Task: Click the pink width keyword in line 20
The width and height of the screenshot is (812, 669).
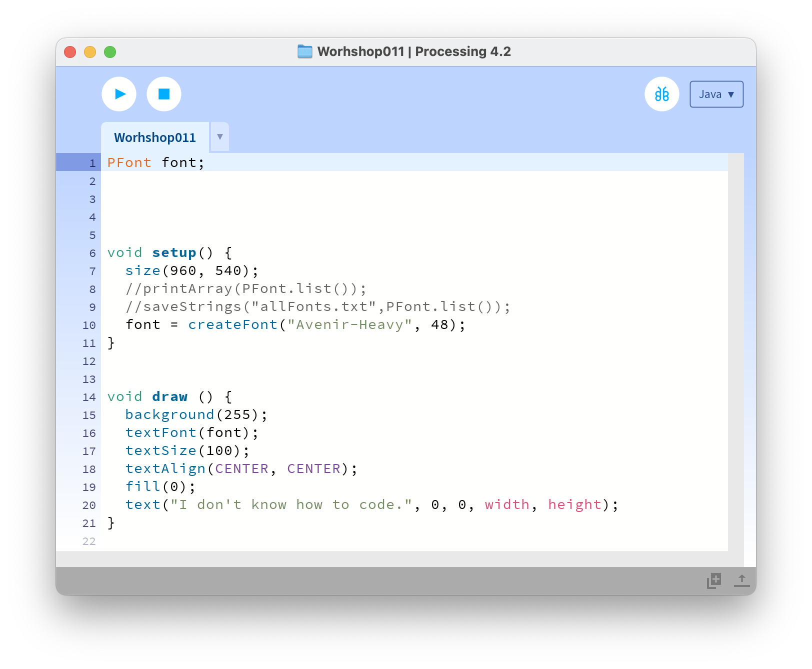Action: tap(506, 505)
